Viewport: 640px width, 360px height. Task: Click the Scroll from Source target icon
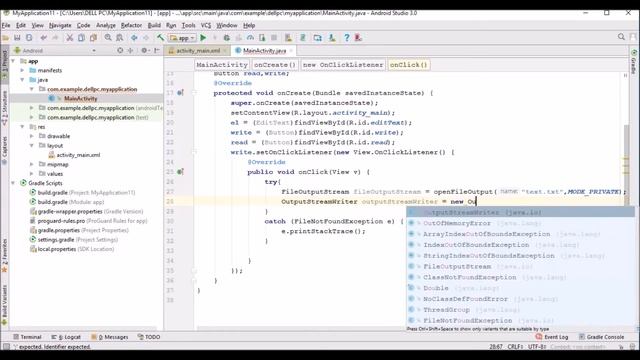[x=120, y=51]
